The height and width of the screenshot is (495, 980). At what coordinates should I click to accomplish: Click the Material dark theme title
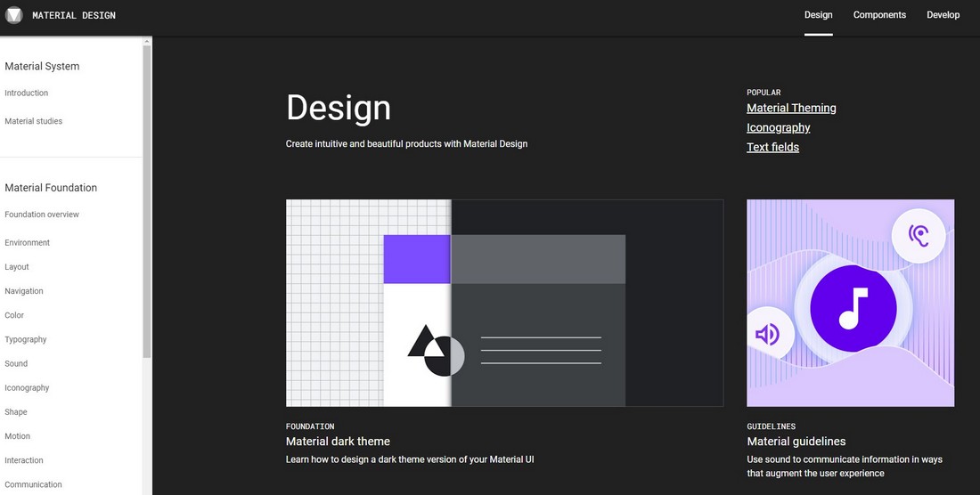[x=338, y=442]
